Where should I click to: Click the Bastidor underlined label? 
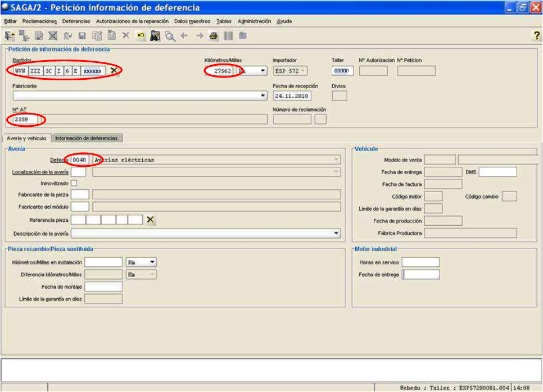tap(22, 60)
